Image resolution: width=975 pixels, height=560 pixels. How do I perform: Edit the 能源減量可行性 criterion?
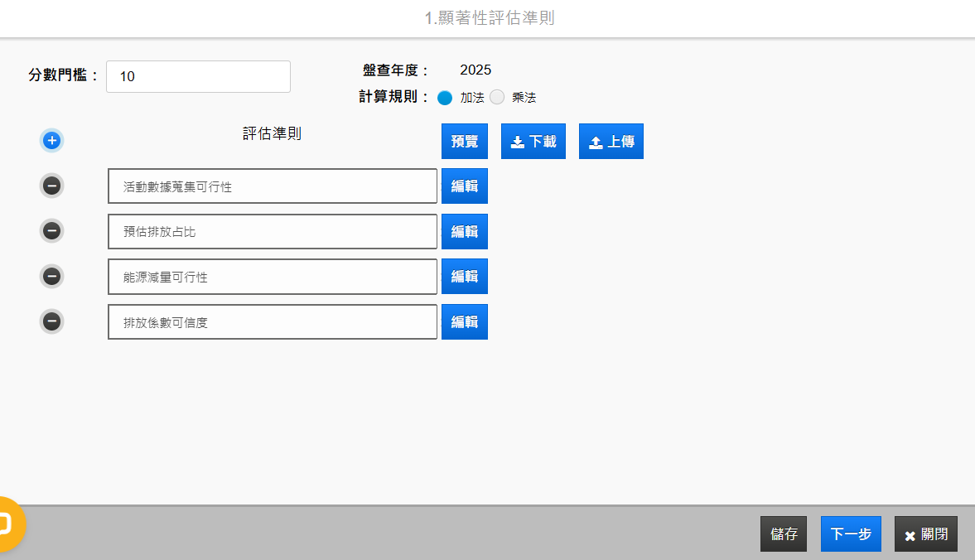click(x=464, y=276)
